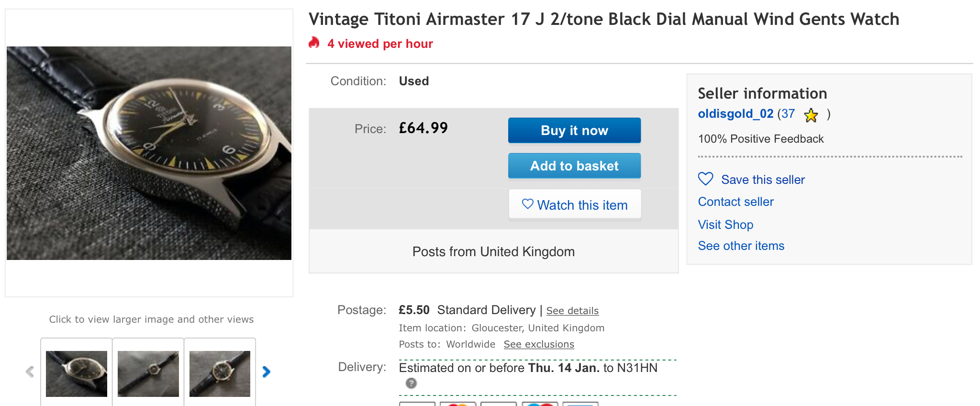Click the red flame trending icon
The width and height of the screenshot is (980, 406).
coord(314,43)
